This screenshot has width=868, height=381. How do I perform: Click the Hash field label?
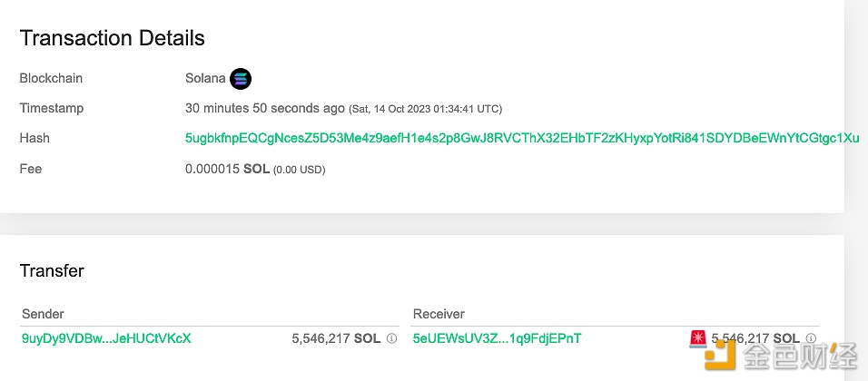[35, 138]
